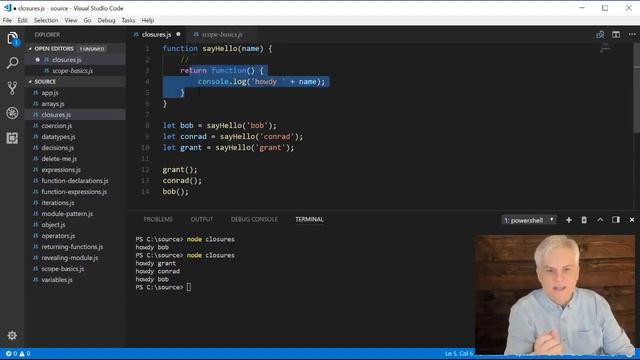Image resolution: width=640 pixels, height=360 pixels.
Task: Click the 1 UNSAVED badge in Open Editors
Action: (92, 49)
